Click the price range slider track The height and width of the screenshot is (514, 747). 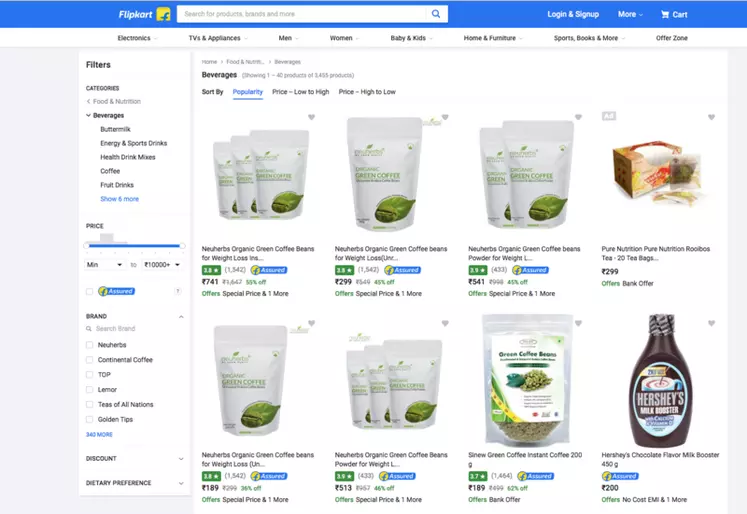(134, 246)
